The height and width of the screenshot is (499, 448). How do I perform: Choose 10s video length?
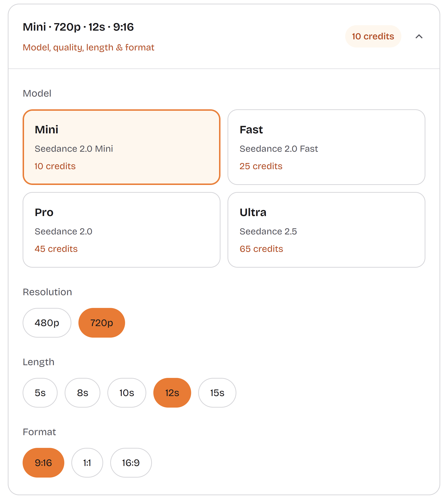[x=127, y=393]
